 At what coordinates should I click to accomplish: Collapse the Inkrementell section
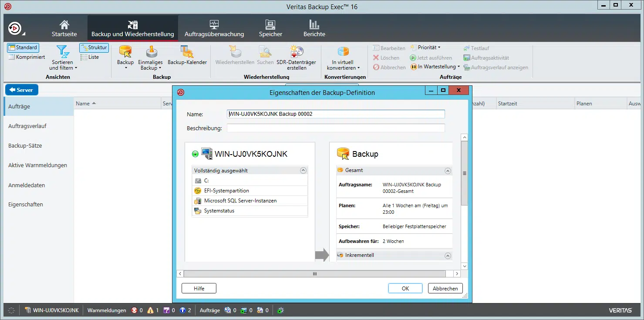[447, 256]
